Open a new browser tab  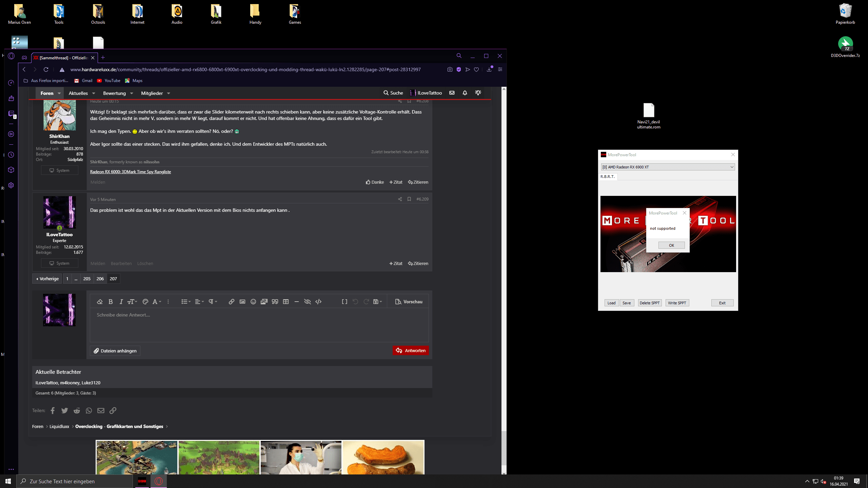point(103,58)
